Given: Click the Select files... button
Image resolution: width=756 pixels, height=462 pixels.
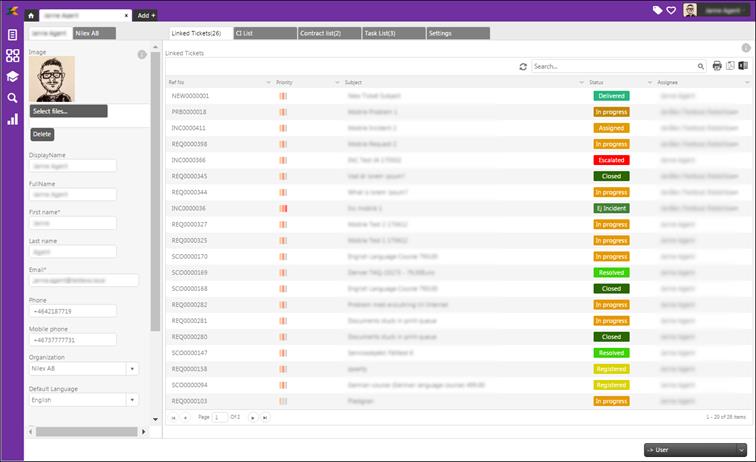Looking at the screenshot, I should [68, 111].
